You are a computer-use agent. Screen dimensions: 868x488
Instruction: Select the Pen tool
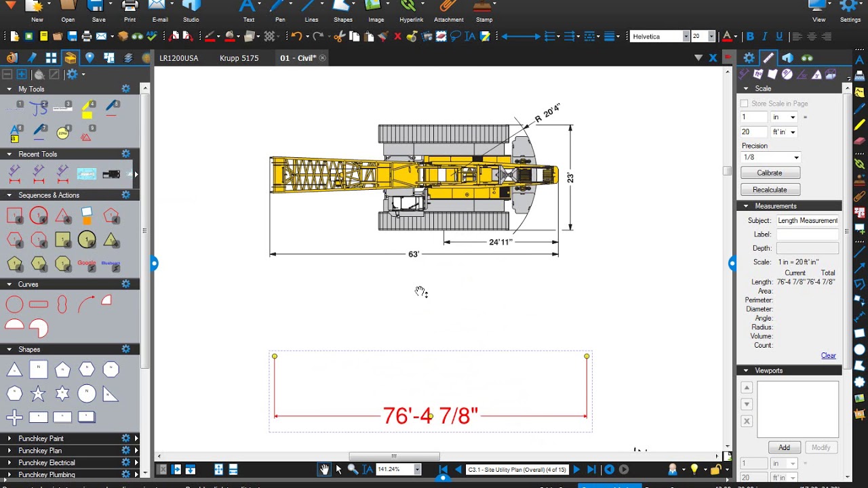point(280,12)
